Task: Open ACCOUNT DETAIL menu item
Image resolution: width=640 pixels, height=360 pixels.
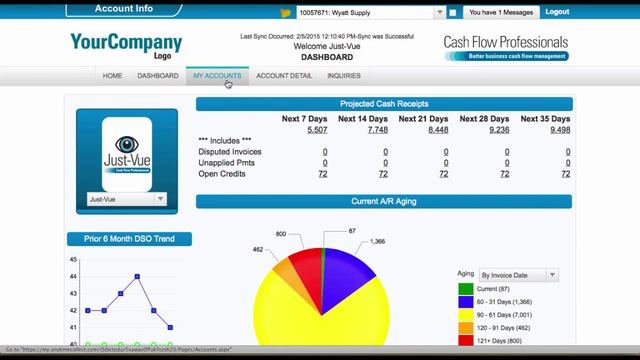Action: point(284,76)
